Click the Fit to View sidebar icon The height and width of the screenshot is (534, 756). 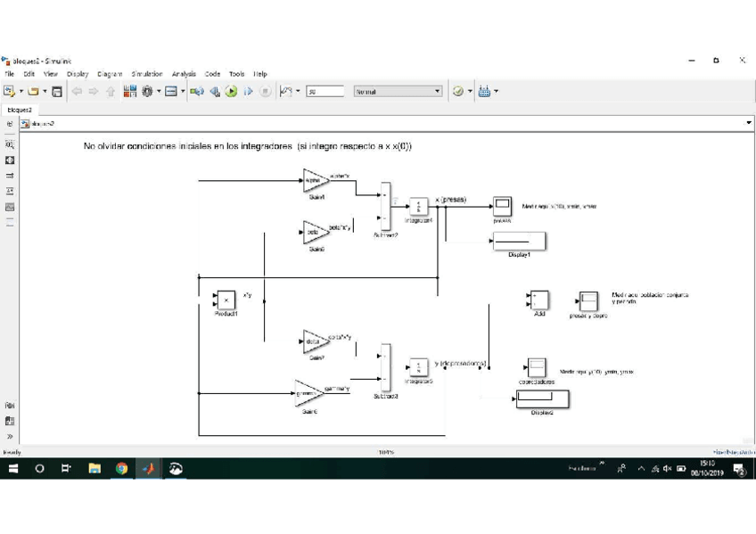(x=10, y=160)
